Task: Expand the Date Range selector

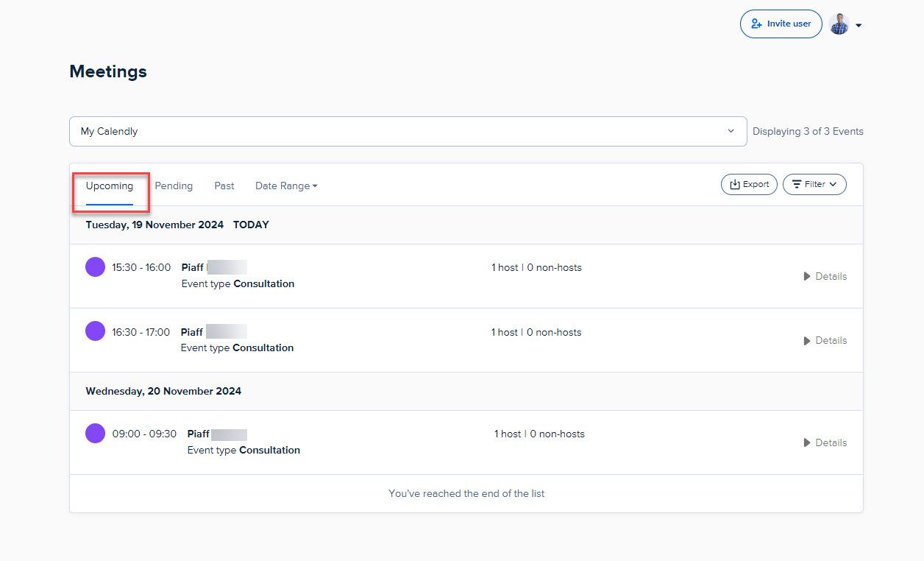Action: (285, 186)
